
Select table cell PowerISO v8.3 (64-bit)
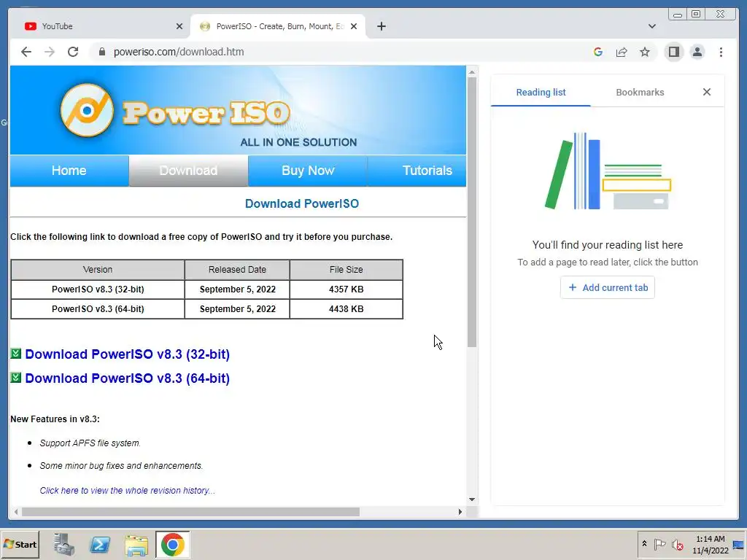[x=98, y=309]
